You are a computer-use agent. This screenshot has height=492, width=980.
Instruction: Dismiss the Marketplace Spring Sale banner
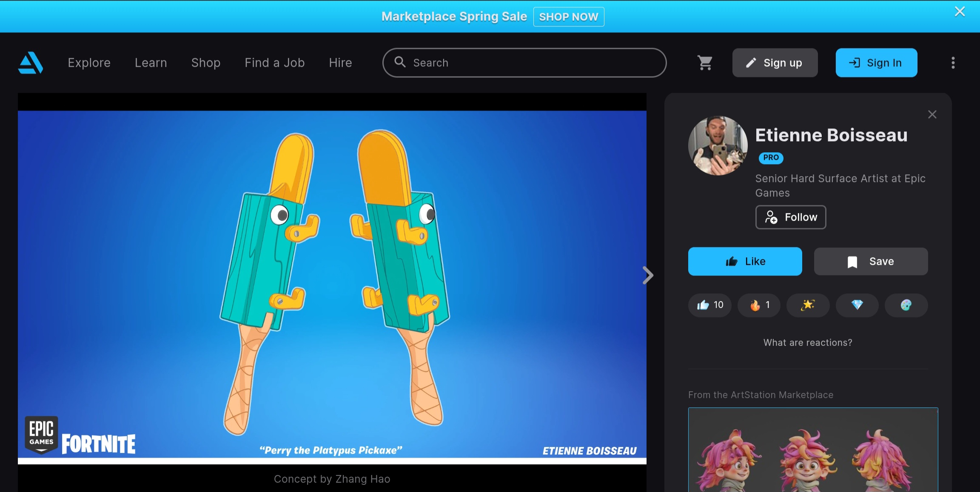[x=960, y=11]
